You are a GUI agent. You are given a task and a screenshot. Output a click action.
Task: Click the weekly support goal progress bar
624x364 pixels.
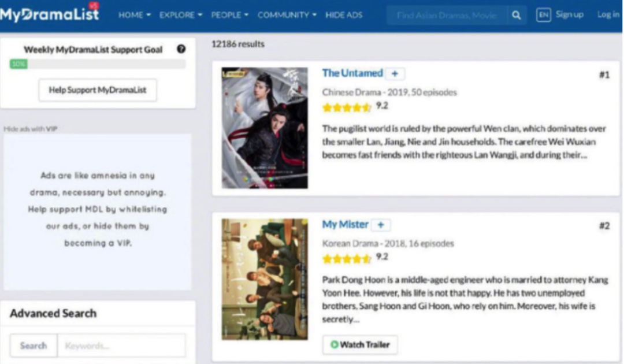point(97,64)
